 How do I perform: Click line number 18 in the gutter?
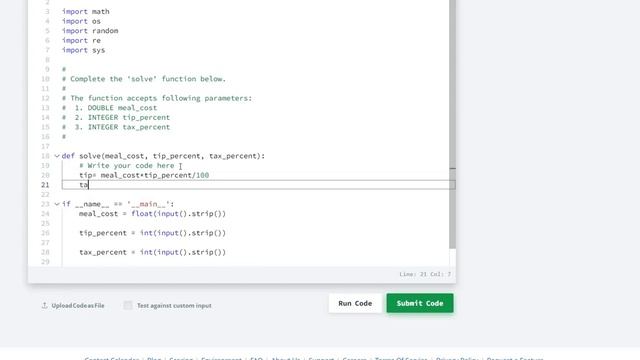coord(45,156)
